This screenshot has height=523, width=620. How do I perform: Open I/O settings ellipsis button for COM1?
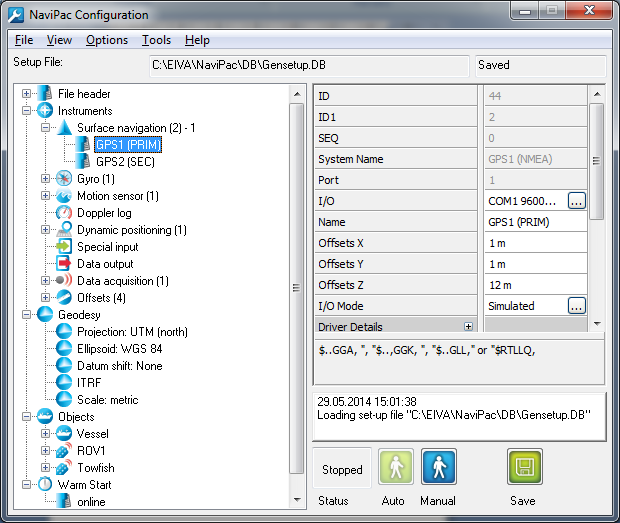[577, 201]
